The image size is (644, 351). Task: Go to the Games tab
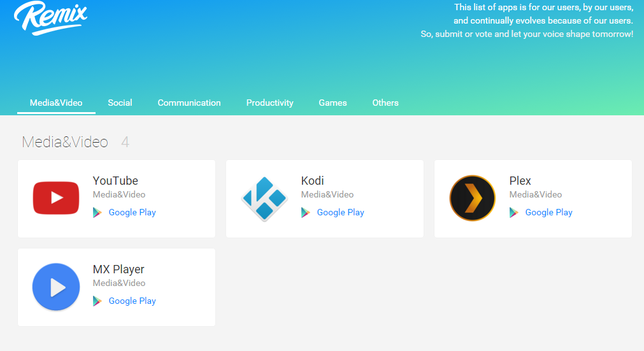(333, 103)
